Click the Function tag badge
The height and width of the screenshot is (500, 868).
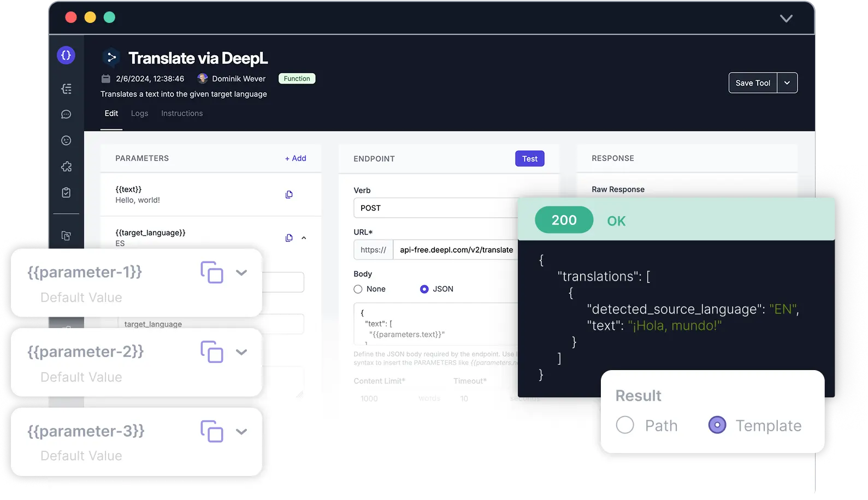pyautogui.click(x=297, y=79)
